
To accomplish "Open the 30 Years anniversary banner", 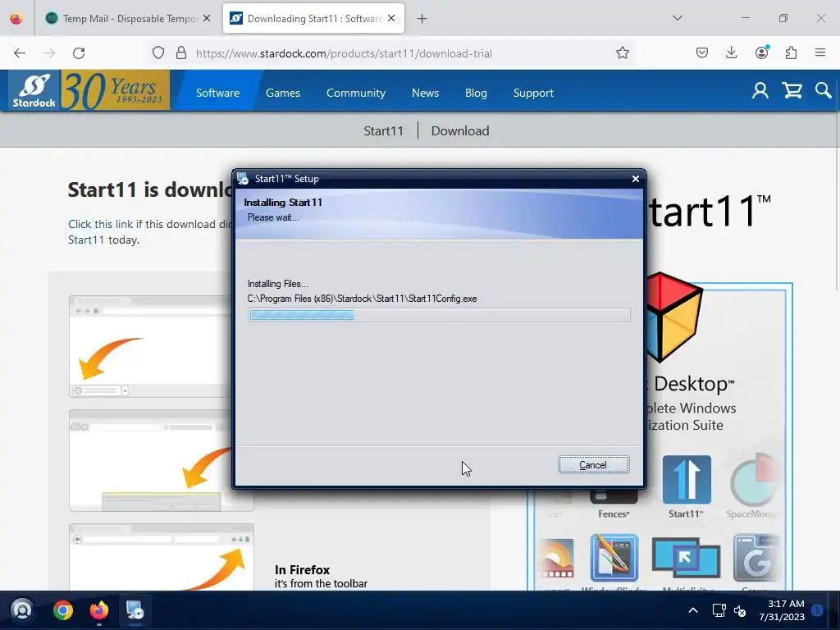I will (115, 91).
